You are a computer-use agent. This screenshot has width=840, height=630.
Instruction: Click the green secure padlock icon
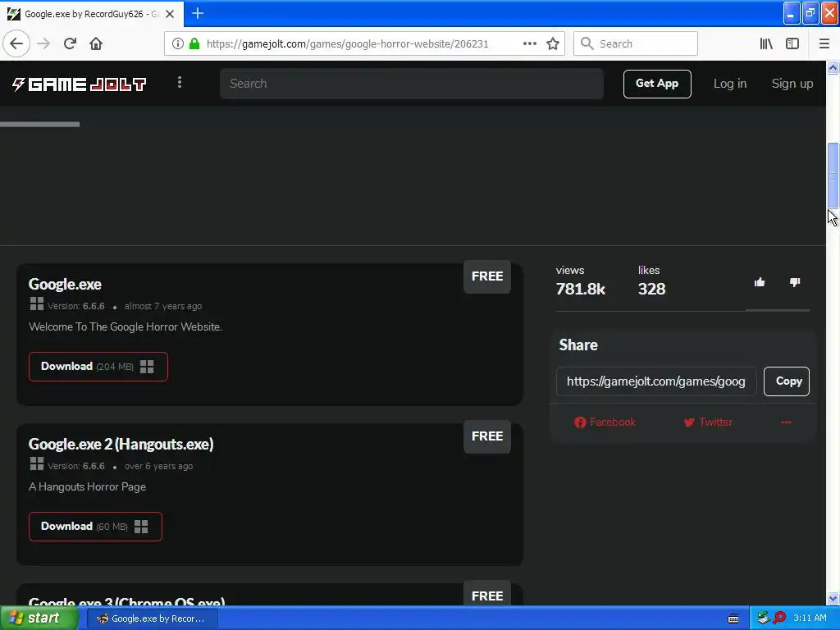(x=194, y=43)
